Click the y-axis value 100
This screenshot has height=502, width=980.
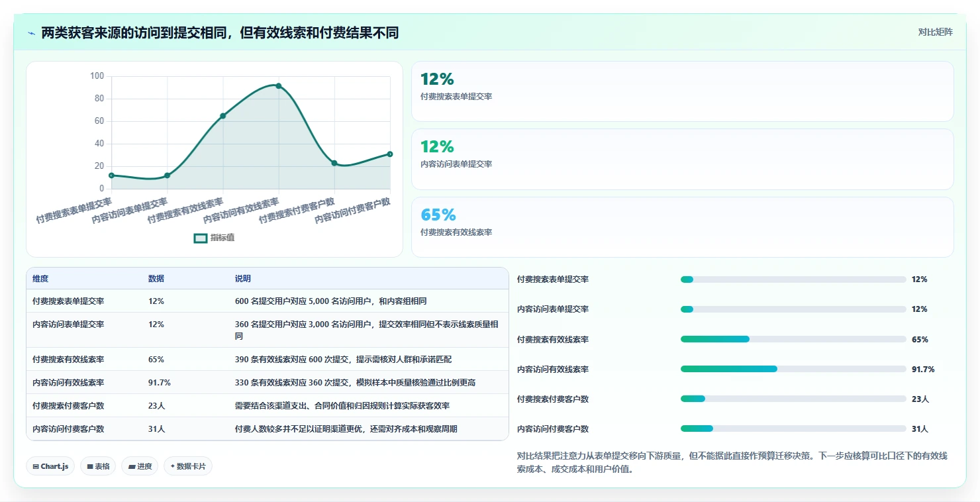[x=97, y=76]
